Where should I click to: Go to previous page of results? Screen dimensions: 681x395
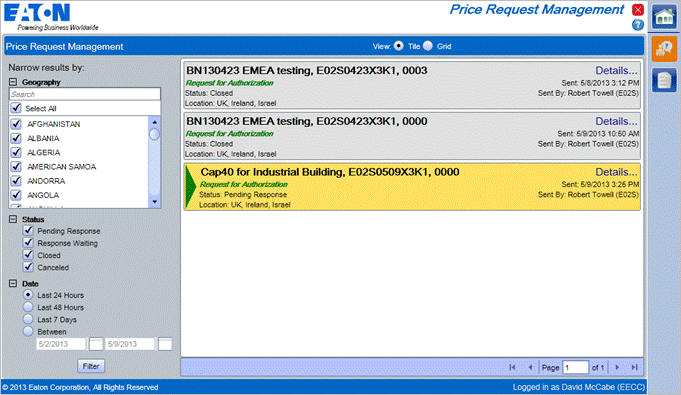coord(530,367)
